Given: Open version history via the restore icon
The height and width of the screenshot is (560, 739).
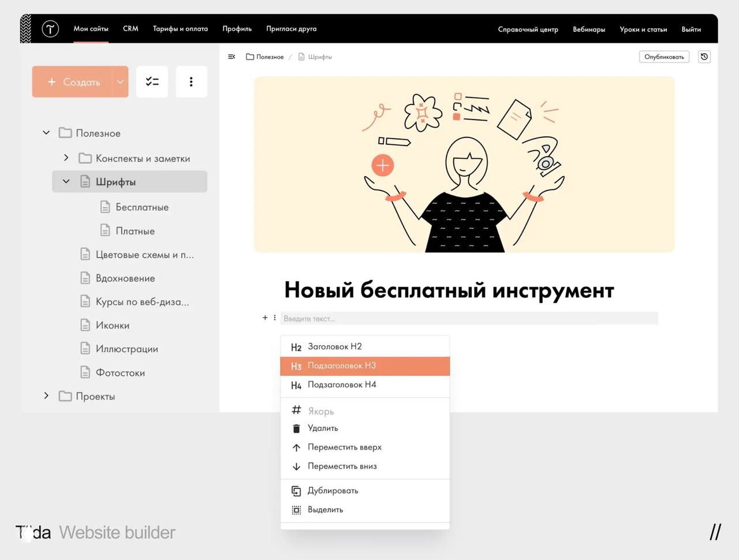Looking at the screenshot, I should (x=704, y=57).
